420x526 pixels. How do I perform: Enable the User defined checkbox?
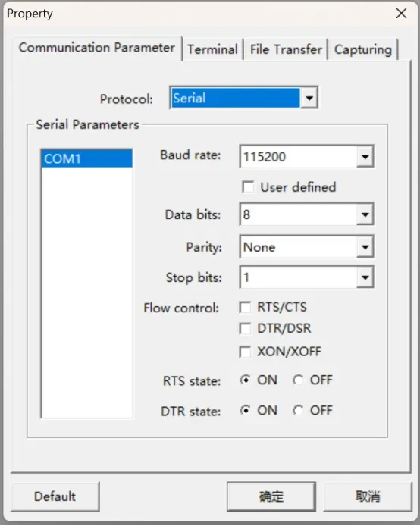[248, 187]
